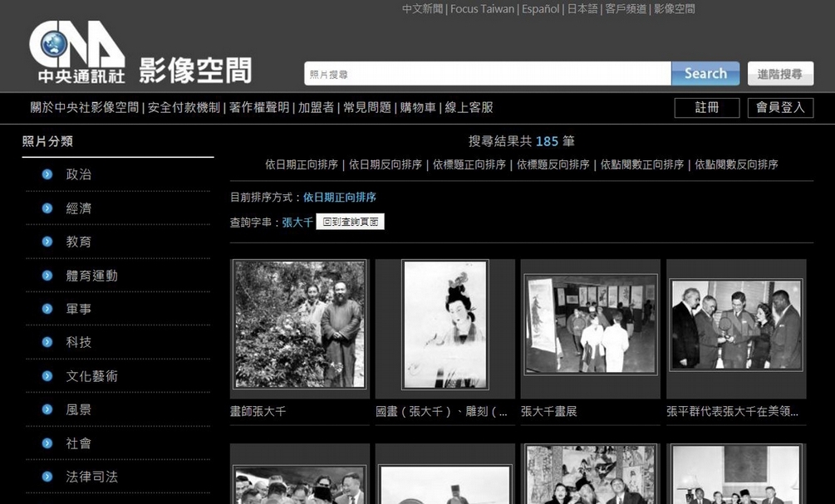Open Focus Taiwan link
Viewport: 835px width, 504px height.
pyautogui.click(x=483, y=9)
